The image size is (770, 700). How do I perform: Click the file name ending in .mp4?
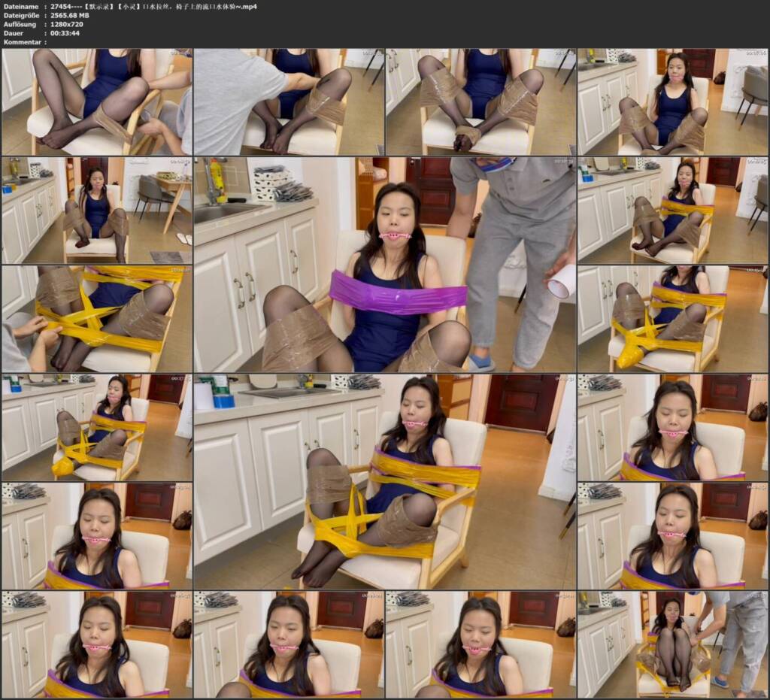153,6
